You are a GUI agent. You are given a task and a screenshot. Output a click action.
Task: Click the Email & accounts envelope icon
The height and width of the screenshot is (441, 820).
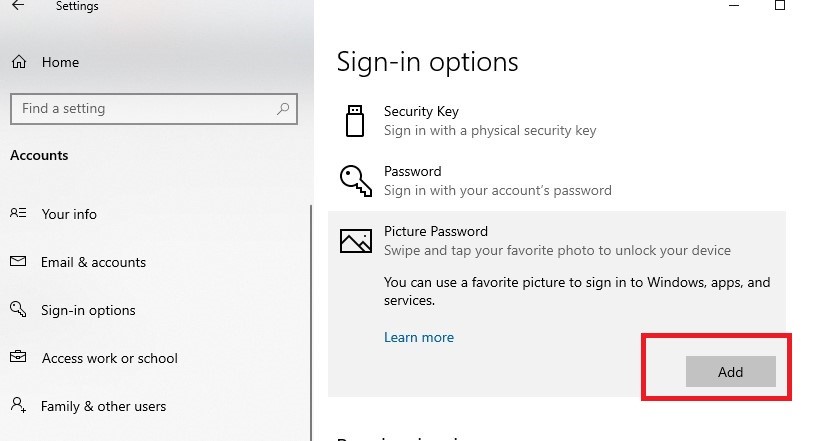[x=18, y=262]
